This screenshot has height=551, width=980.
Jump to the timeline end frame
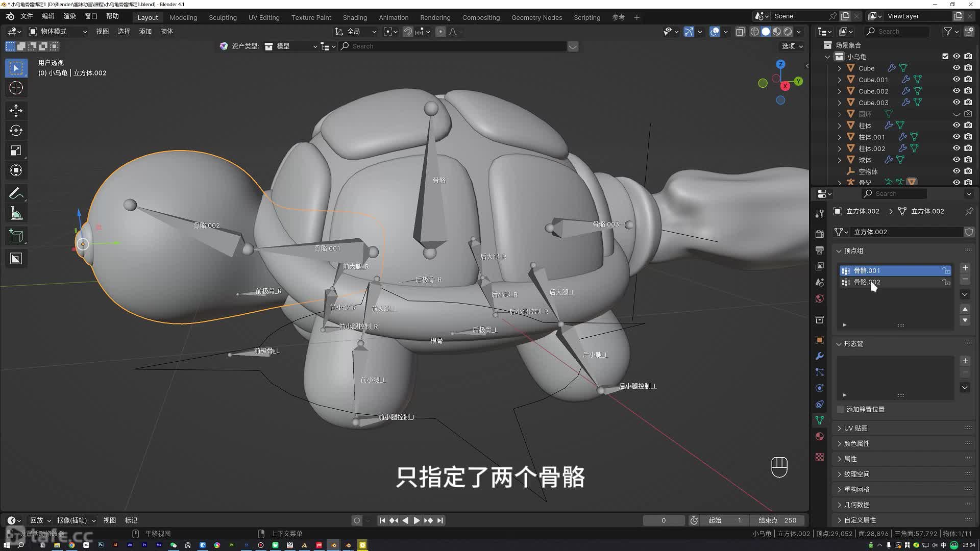coord(440,521)
